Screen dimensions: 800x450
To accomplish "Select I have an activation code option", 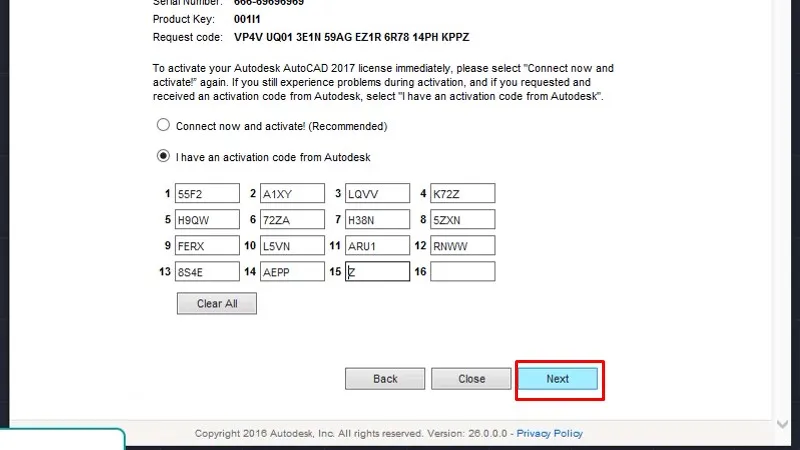I will click(x=163, y=157).
